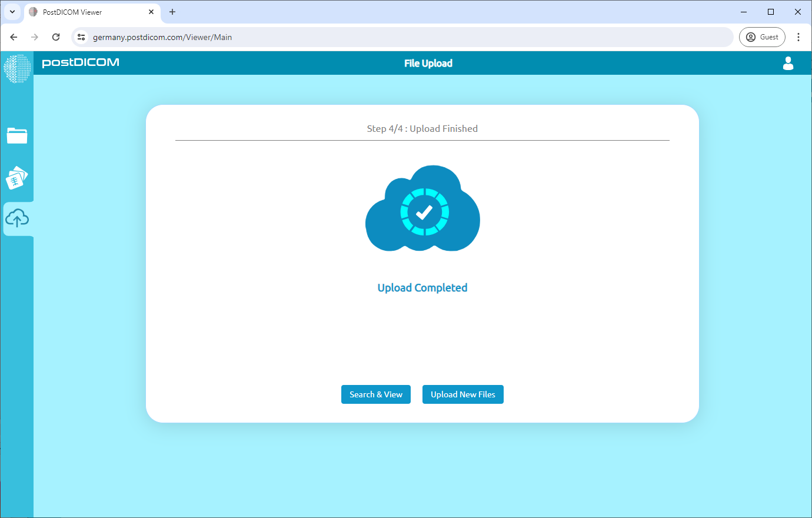Viewport: 812px width, 518px height.
Task: Open a new browser tab
Action: tap(172, 12)
